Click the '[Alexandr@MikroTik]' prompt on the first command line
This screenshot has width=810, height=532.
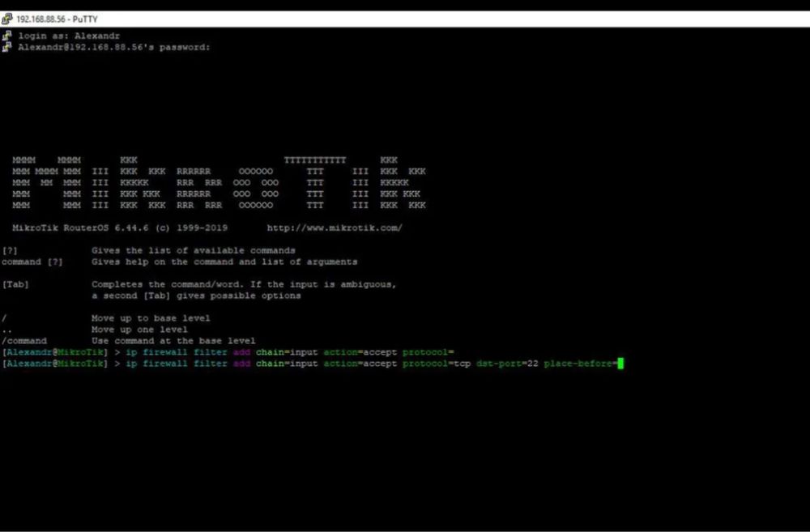[x=55, y=352]
